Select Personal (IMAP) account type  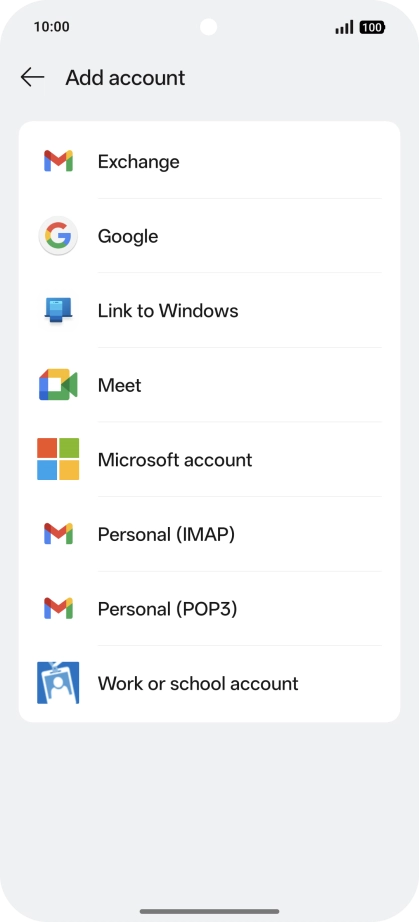click(209, 534)
